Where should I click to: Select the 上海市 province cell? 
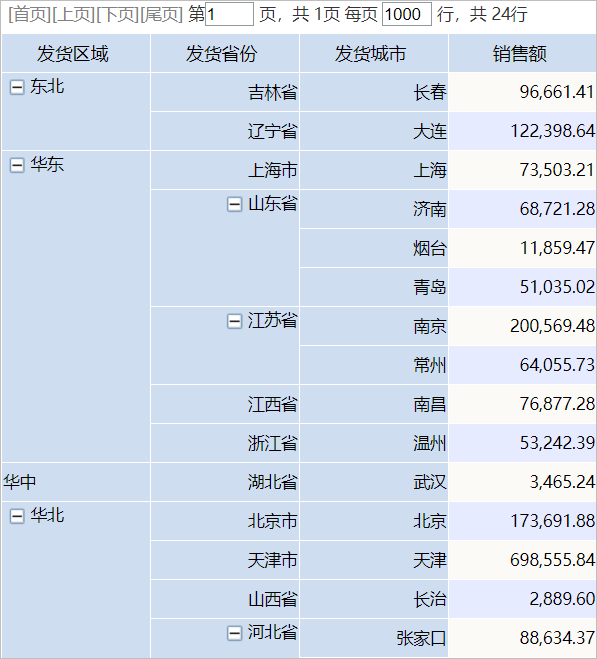(225, 170)
